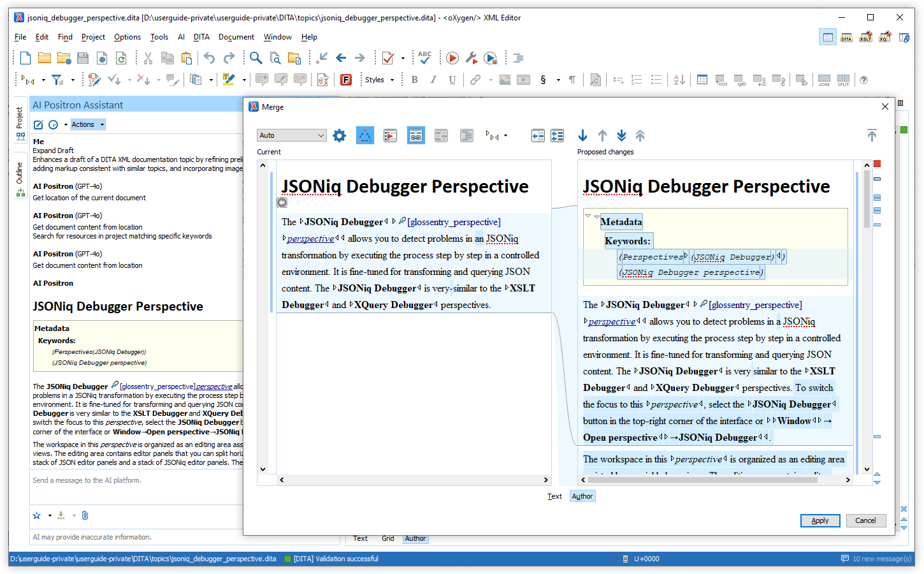Go to next change with down arrow
This screenshot has height=574, width=924.
pos(582,135)
